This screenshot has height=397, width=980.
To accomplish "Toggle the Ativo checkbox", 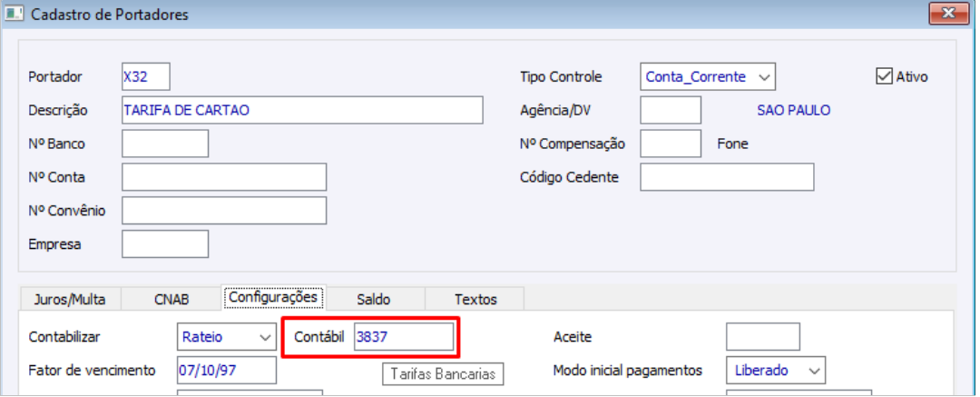I will point(884,77).
